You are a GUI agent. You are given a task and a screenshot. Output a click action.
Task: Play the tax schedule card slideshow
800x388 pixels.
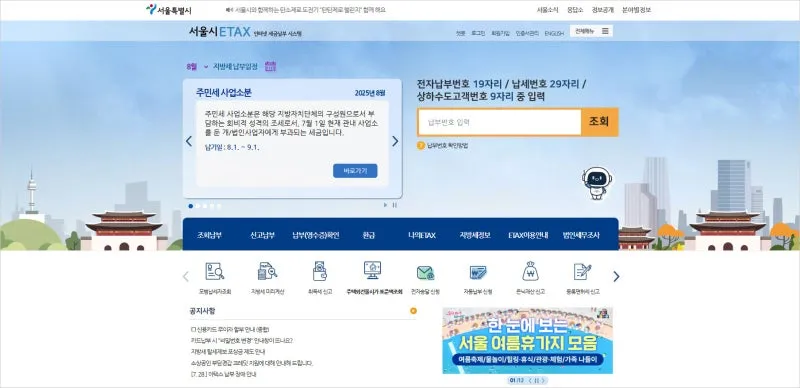click(x=386, y=205)
